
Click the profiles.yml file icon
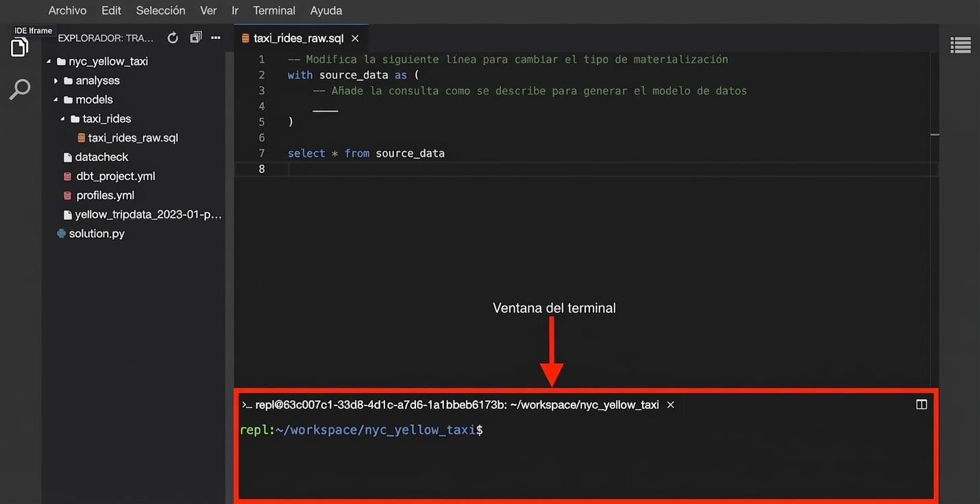point(67,195)
